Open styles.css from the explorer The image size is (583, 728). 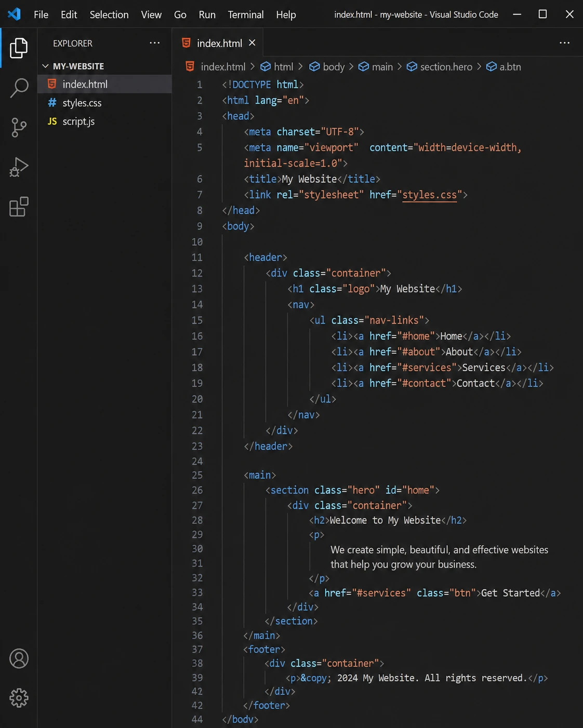pos(104,103)
